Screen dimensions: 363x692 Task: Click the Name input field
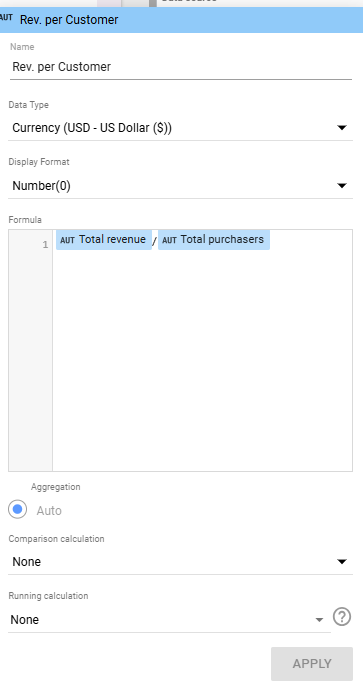(x=181, y=67)
